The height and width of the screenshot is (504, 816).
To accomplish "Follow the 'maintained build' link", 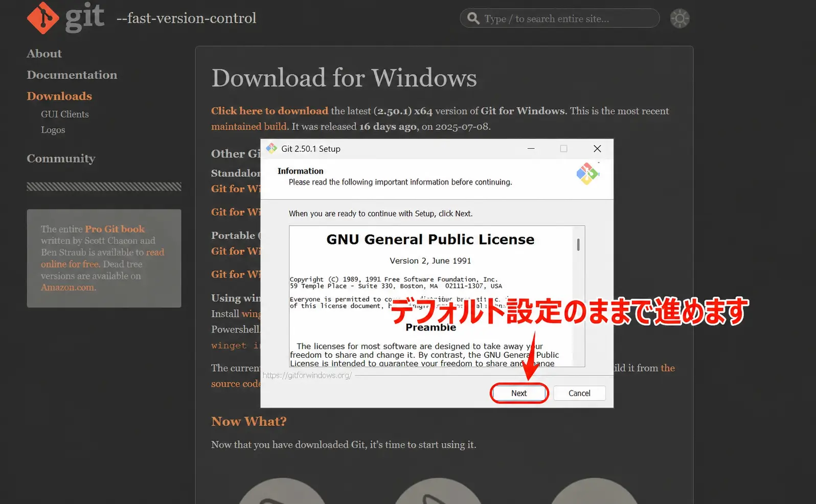I will click(x=250, y=126).
